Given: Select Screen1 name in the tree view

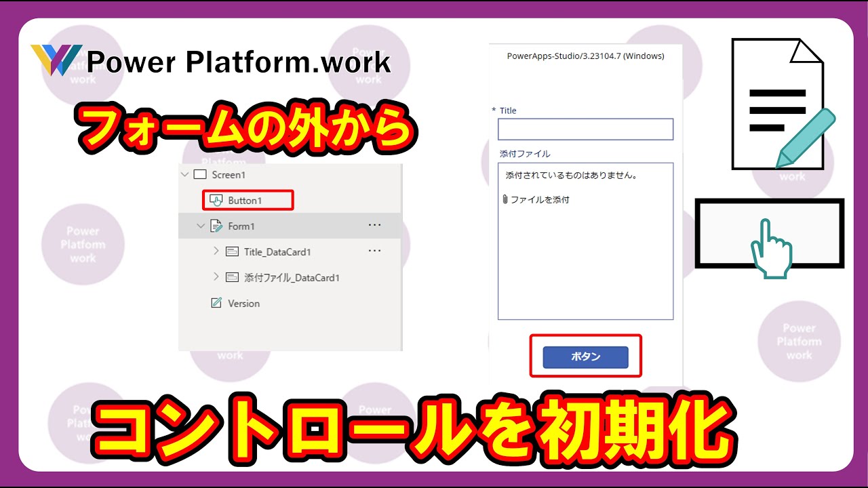Looking at the screenshot, I should (x=228, y=175).
